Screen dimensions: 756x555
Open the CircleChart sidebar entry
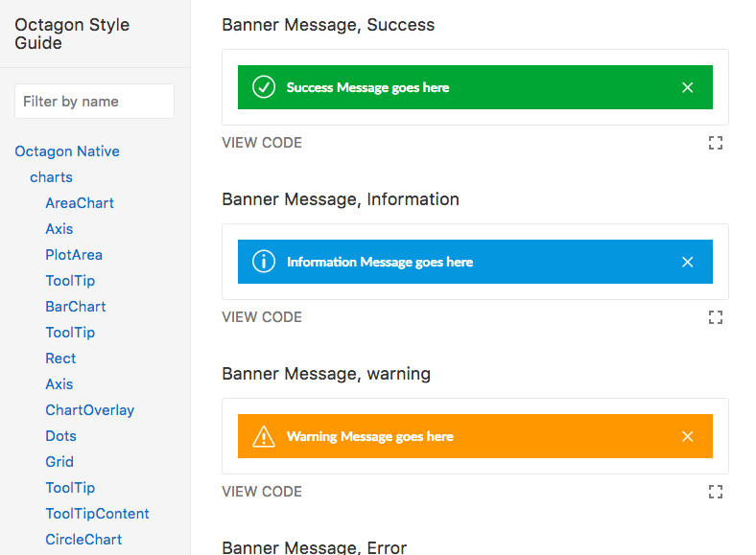click(x=83, y=540)
